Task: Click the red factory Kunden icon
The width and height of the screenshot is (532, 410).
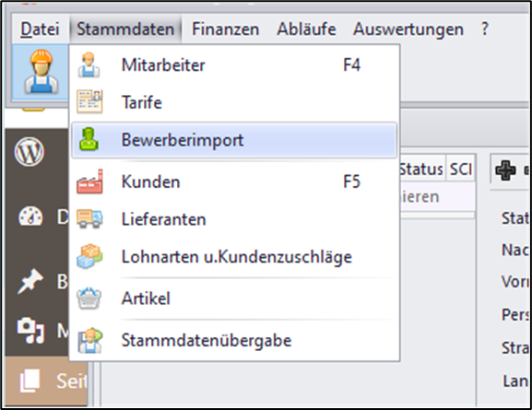Action: coord(89,182)
